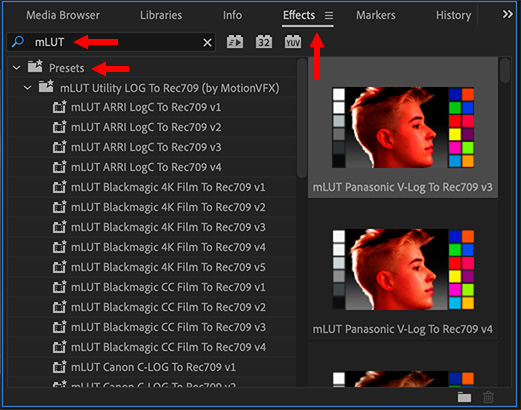The width and height of the screenshot is (521, 410).
Task: Select mLUT Blackmagic 4K Film To Rec709 v2
Action: point(168,207)
